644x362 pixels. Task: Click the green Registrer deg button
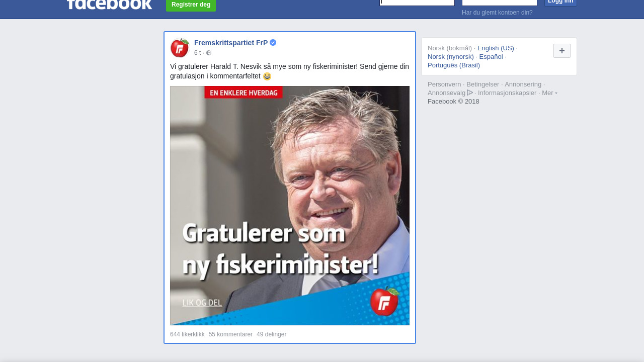(x=191, y=5)
